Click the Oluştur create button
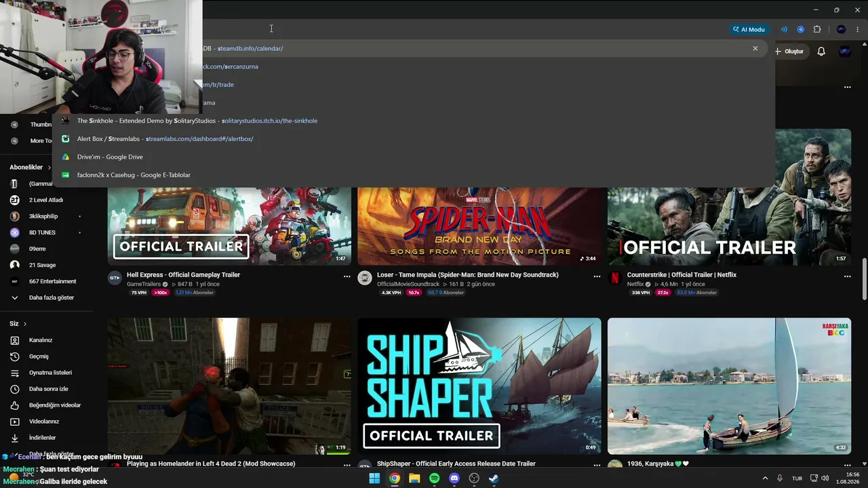This screenshot has height=488, width=868. (789, 52)
